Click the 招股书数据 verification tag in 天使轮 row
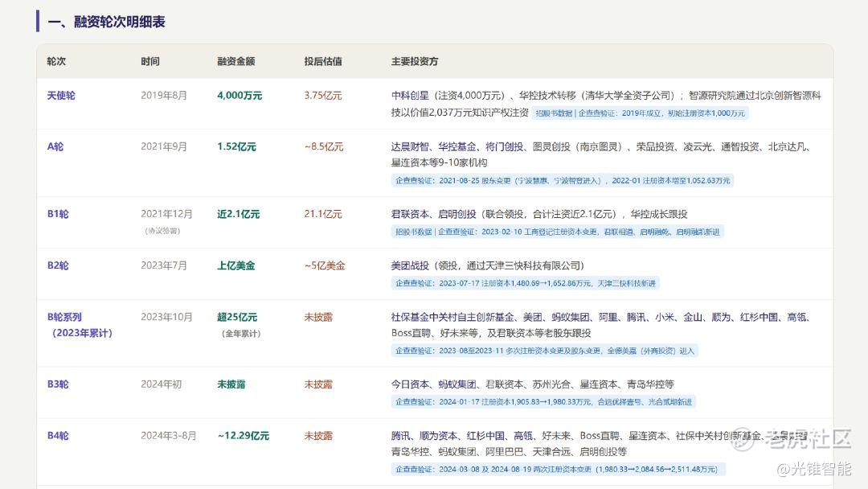This screenshot has width=868, height=489. 641,113
